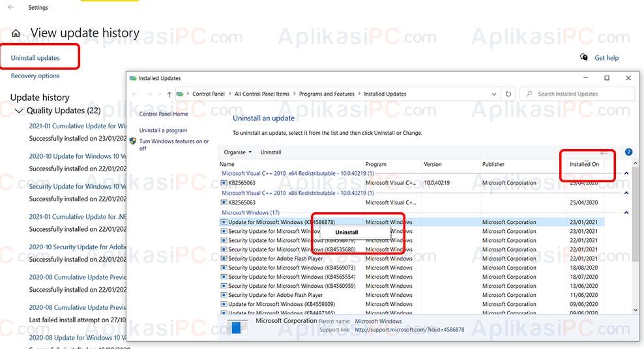This screenshot has height=349, width=644.
Task: Click the scroll down arrow of updates list
Action: [636, 311]
